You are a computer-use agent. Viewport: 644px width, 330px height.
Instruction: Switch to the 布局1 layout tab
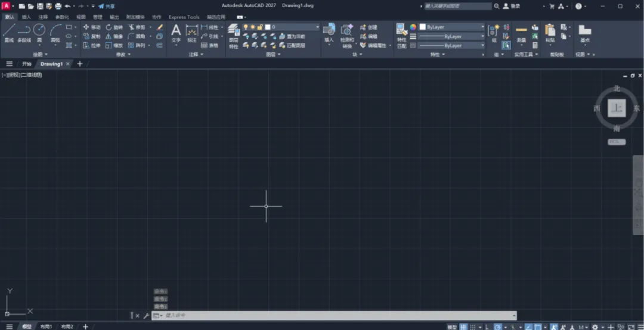46,326
